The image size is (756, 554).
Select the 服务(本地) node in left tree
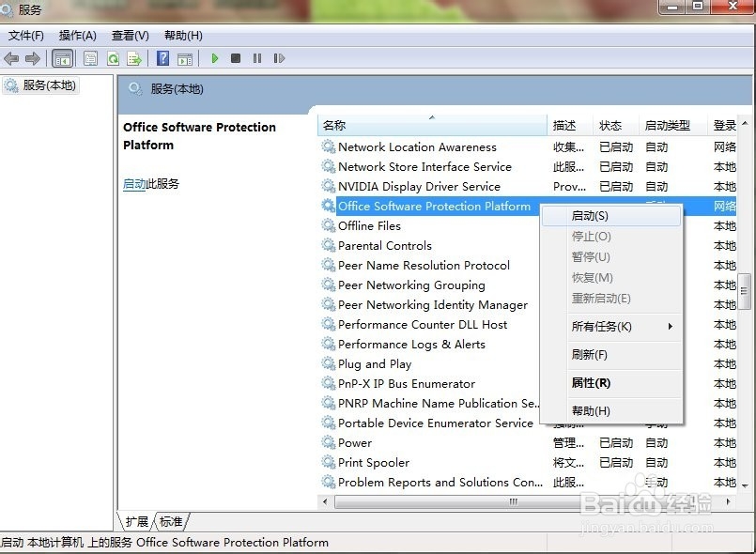(x=40, y=85)
